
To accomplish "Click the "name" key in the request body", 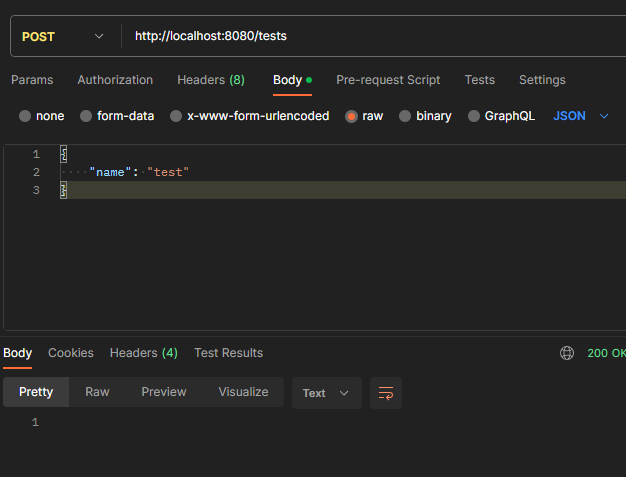I will click(110, 172).
